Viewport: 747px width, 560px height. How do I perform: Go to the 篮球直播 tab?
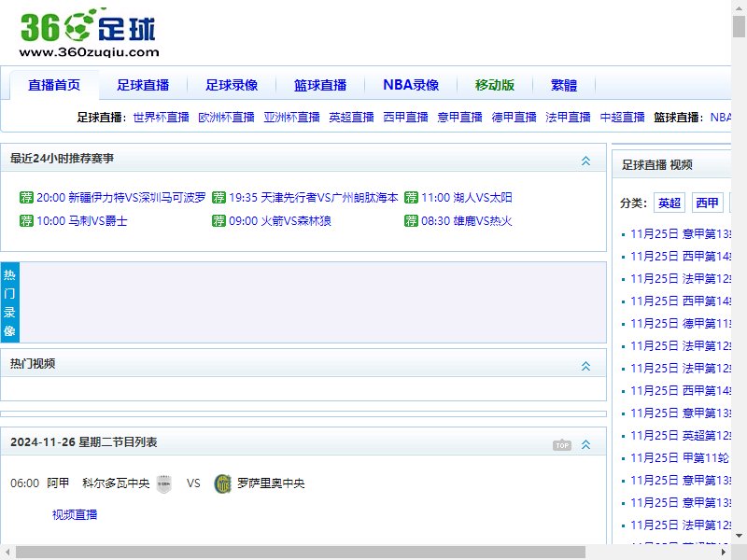click(x=320, y=85)
